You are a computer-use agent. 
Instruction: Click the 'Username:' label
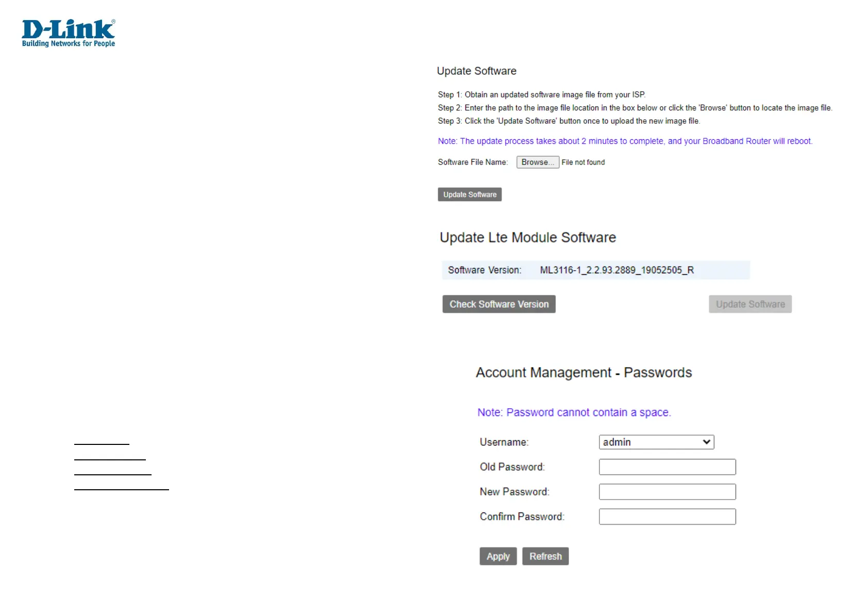[x=504, y=442]
